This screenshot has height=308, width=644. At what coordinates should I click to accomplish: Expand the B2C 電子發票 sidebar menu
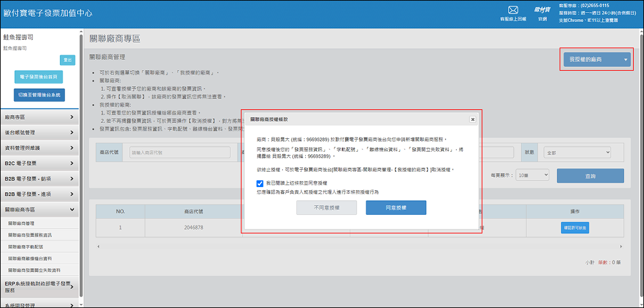[40, 163]
